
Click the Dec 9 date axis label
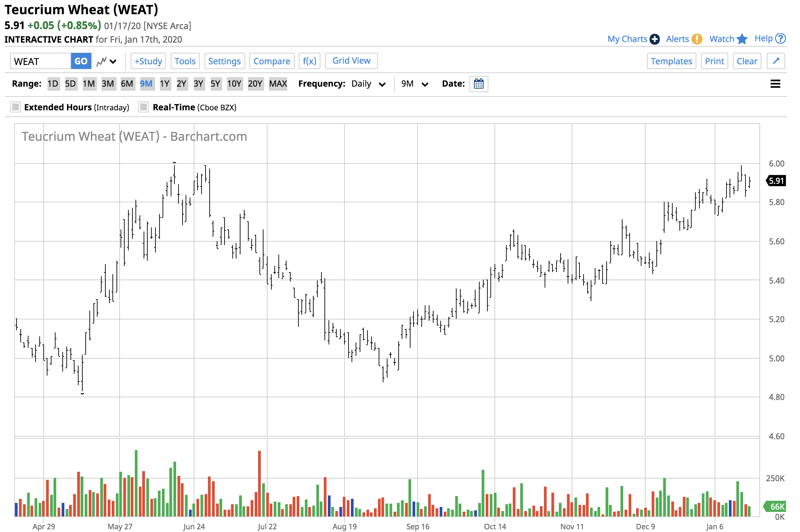tap(645, 527)
